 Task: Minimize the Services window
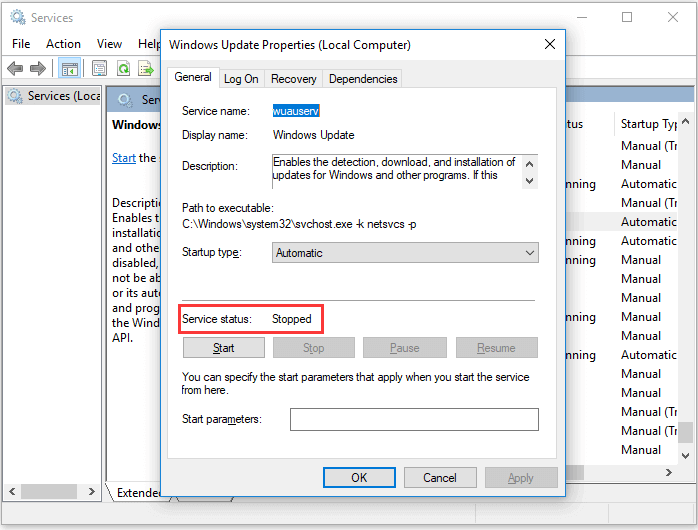click(582, 17)
